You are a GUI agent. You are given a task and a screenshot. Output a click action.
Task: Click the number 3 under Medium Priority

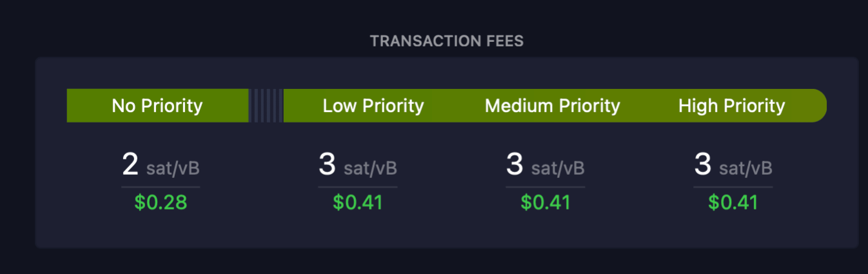514,165
